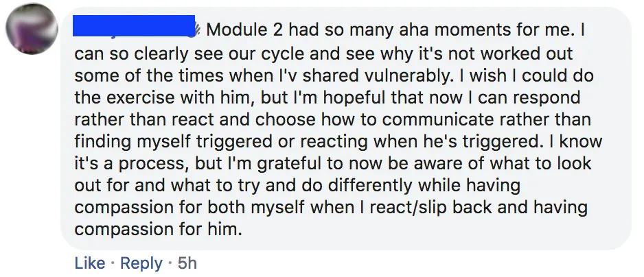This screenshot has width=644, height=277.
Task: Open the 5h timestamp link
Action: click(187, 263)
